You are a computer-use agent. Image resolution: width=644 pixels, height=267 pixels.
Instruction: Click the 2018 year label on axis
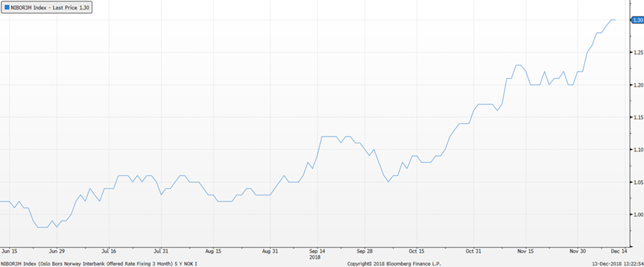(316, 256)
